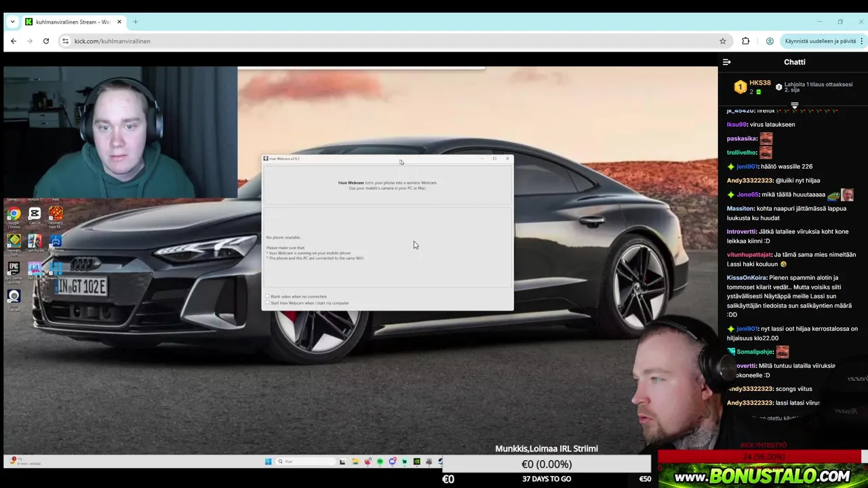Launch CapCut from the desktop

coord(35,216)
